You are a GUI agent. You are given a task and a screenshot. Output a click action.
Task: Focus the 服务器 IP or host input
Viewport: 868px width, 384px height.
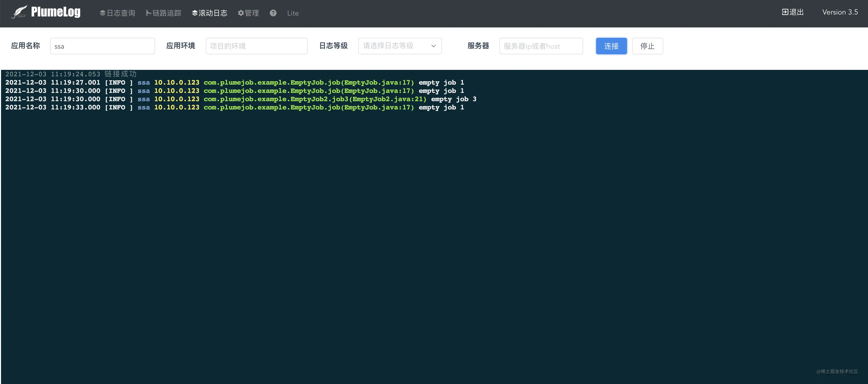(541, 46)
